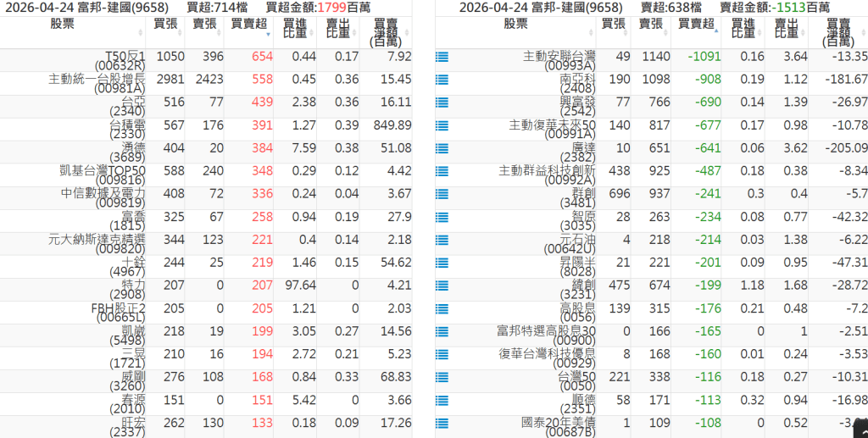Open the list icon next to 南亞科
Image resolution: width=868 pixels, height=438 pixels.
(442, 80)
